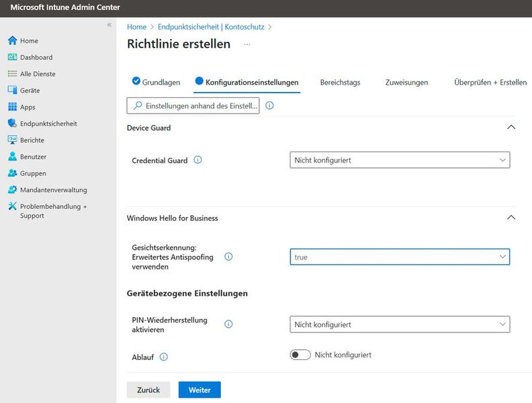
Task: Click the Benutzer person icon
Action: pyautogui.click(x=12, y=156)
